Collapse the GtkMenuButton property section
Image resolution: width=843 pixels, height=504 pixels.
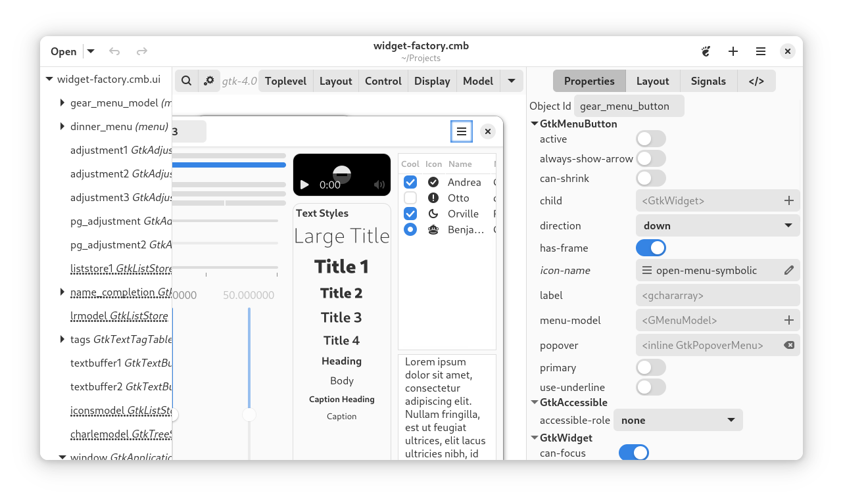click(534, 124)
